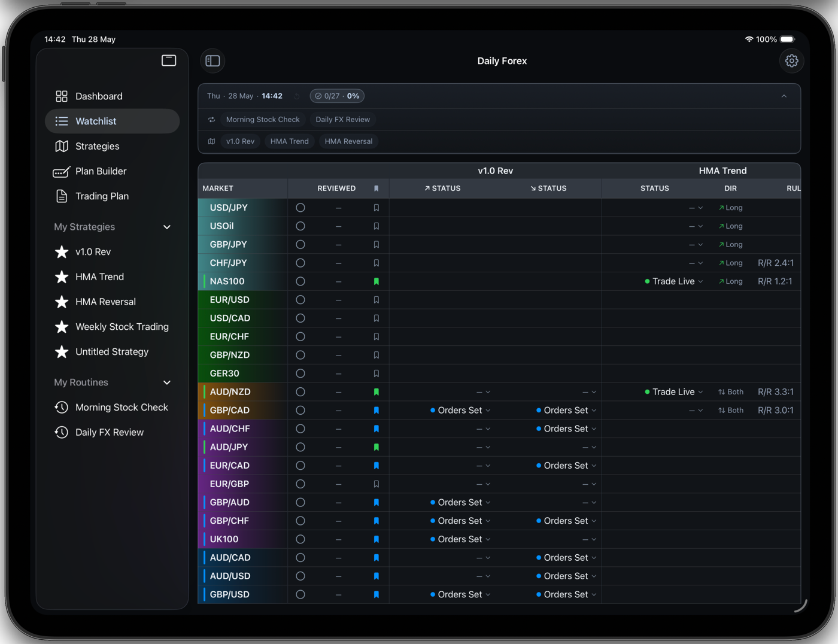The image size is (838, 644).
Task: Collapse My Routines section
Action: pyautogui.click(x=167, y=383)
